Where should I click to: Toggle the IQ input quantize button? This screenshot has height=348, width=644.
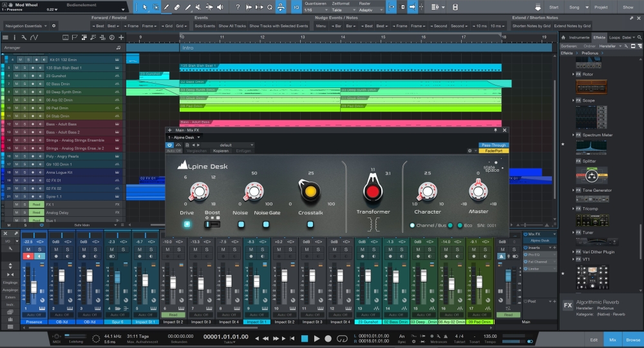coord(296,7)
